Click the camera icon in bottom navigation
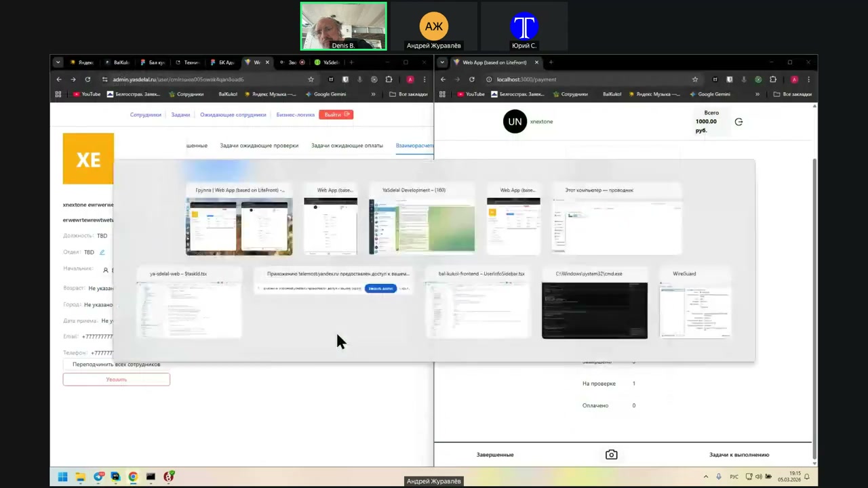This screenshot has width=868, height=488. click(611, 455)
